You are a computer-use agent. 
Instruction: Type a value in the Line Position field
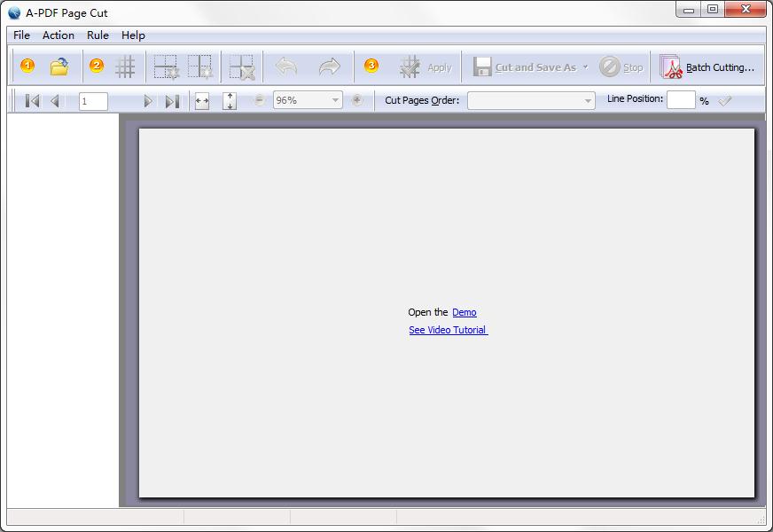pos(679,100)
